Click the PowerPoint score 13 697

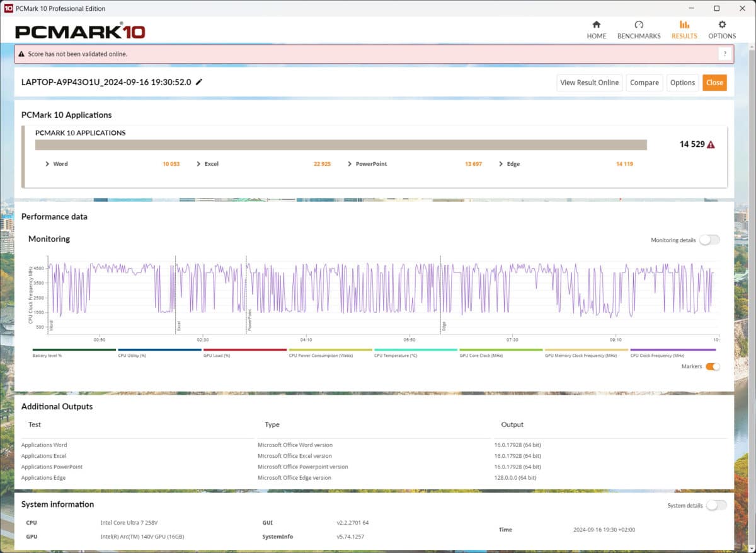(473, 164)
